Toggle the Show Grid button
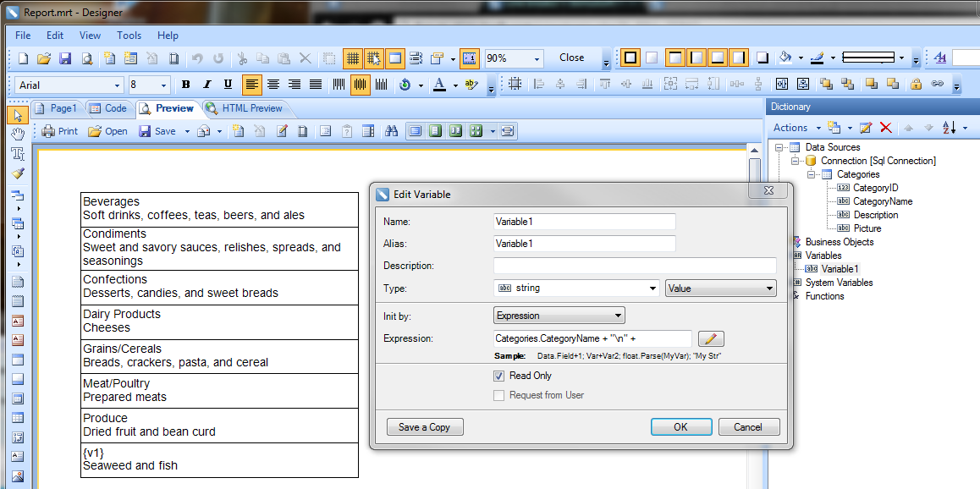Viewport: 980px width, 489px height. tap(353, 58)
